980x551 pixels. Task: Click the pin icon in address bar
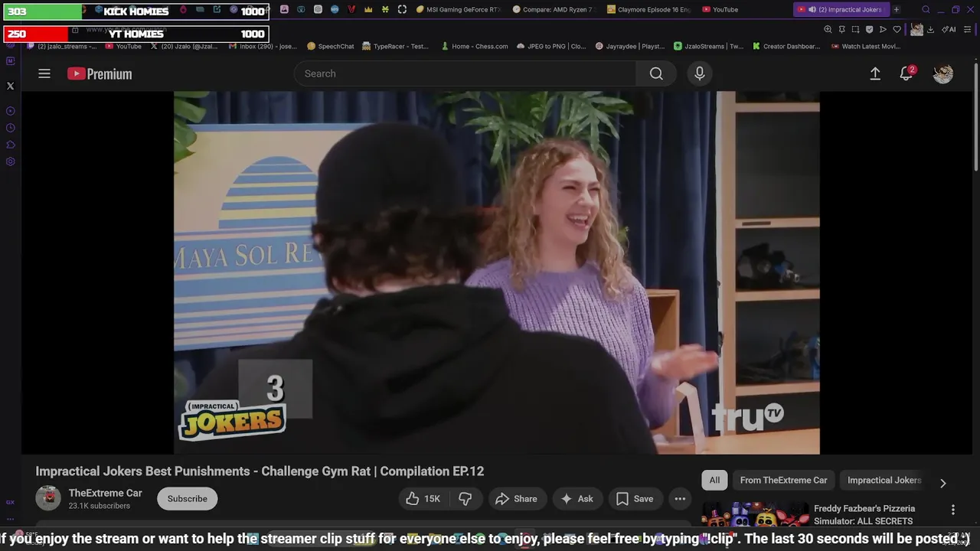(841, 29)
